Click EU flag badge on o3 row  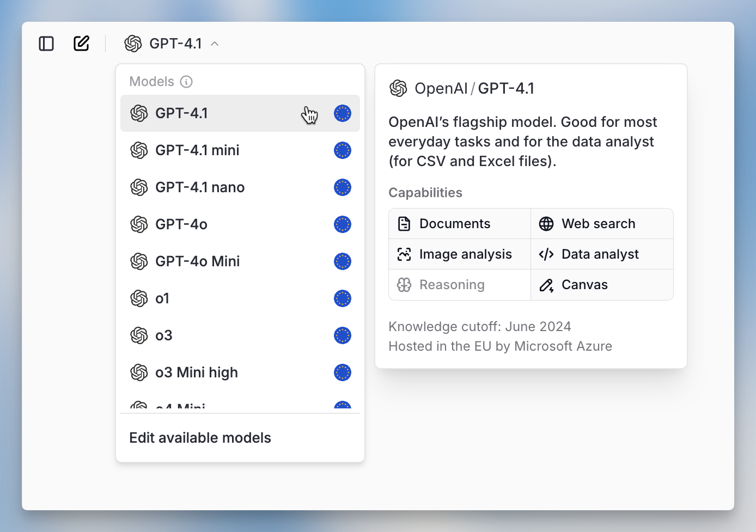coord(343,335)
